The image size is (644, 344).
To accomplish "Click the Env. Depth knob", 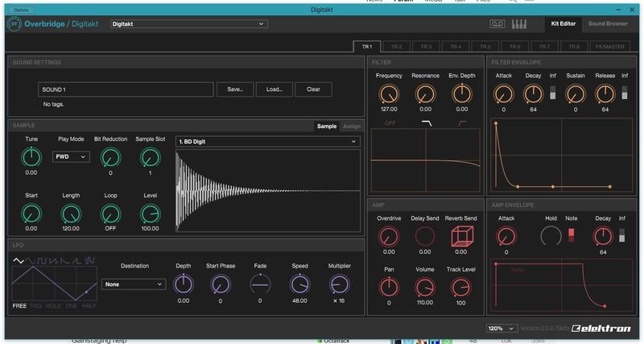I will (461, 94).
